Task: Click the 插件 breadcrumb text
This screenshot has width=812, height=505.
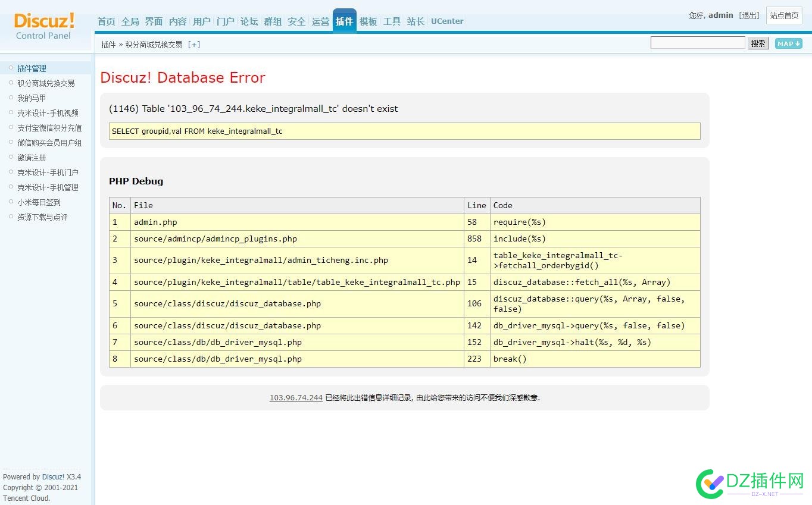Action: tap(108, 45)
